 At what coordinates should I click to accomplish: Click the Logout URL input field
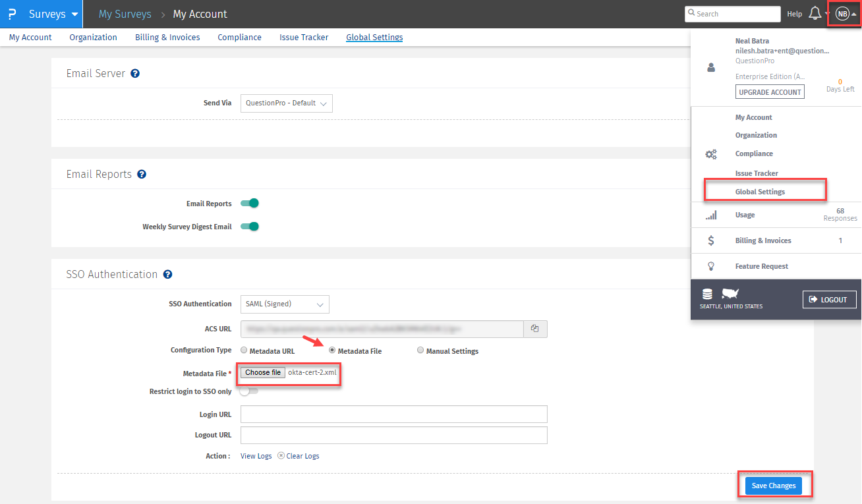pos(394,435)
